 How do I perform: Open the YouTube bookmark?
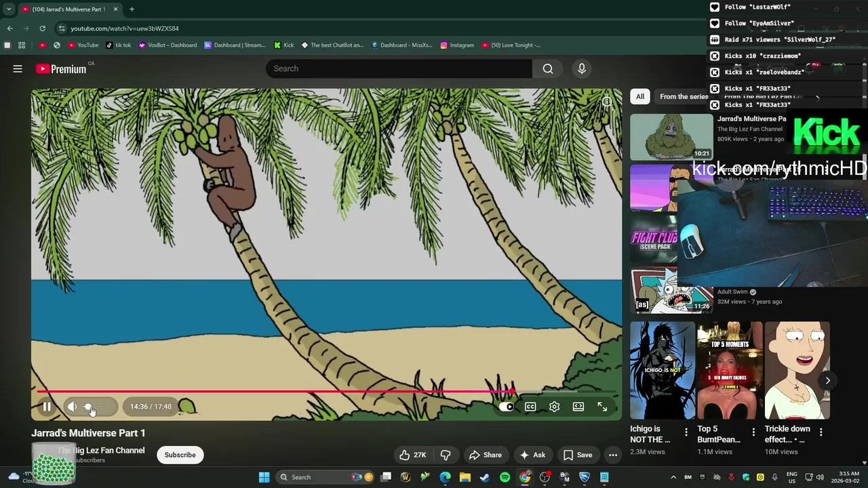click(x=83, y=45)
